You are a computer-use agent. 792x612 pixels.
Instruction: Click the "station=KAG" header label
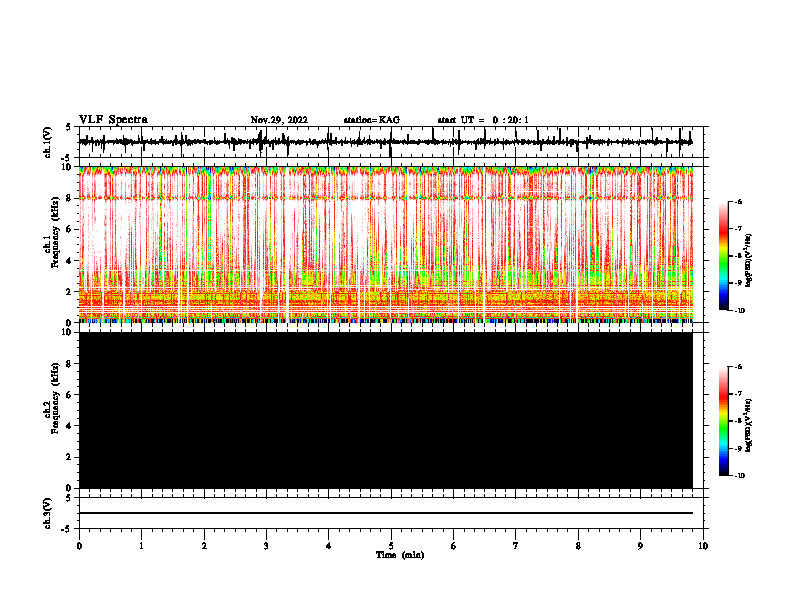point(371,120)
